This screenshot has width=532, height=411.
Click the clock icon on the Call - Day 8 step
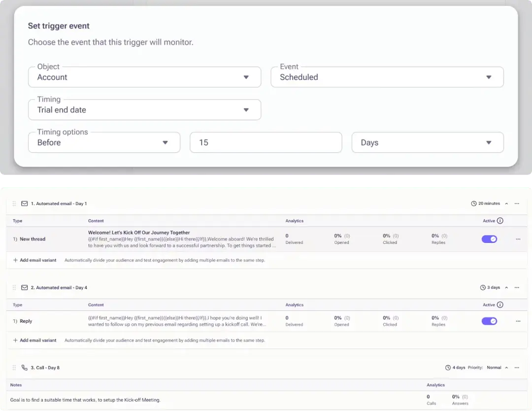tap(447, 367)
